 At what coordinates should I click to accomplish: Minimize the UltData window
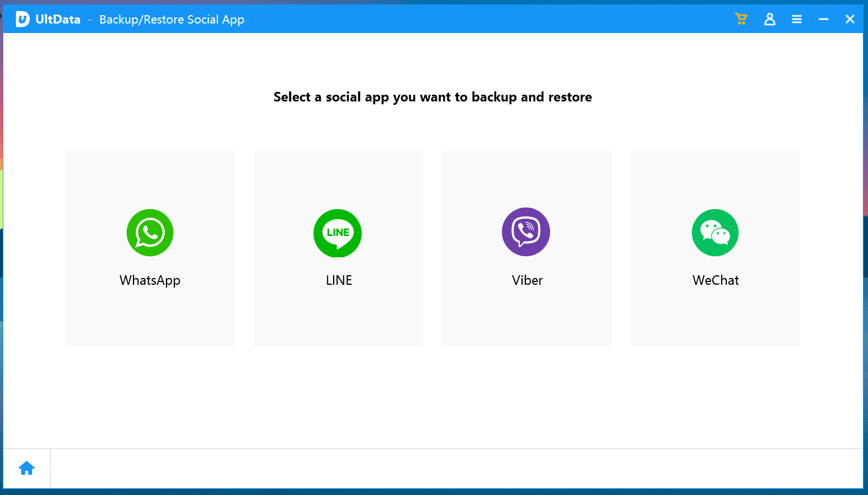(824, 19)
